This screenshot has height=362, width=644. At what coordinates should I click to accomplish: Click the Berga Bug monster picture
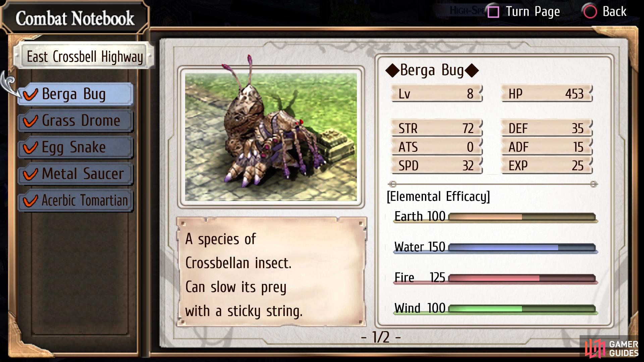(x=271, y=137)
